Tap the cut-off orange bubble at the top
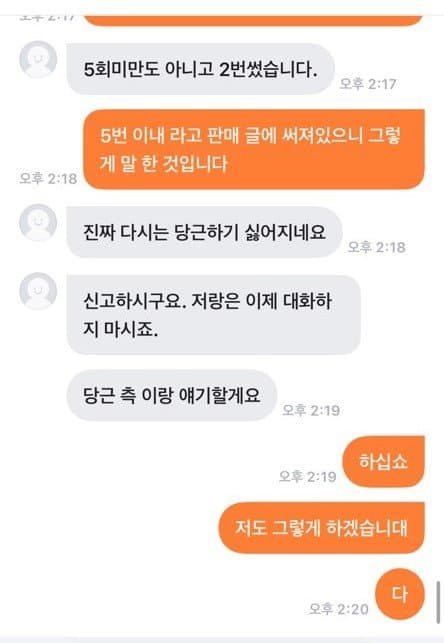 [254, 21]
